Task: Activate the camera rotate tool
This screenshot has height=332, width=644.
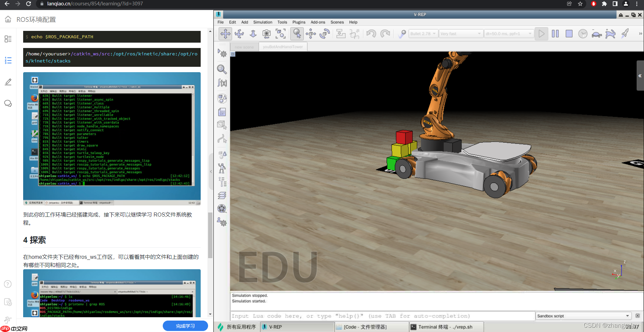Action: pyautogui.click(x=239, y=34)
